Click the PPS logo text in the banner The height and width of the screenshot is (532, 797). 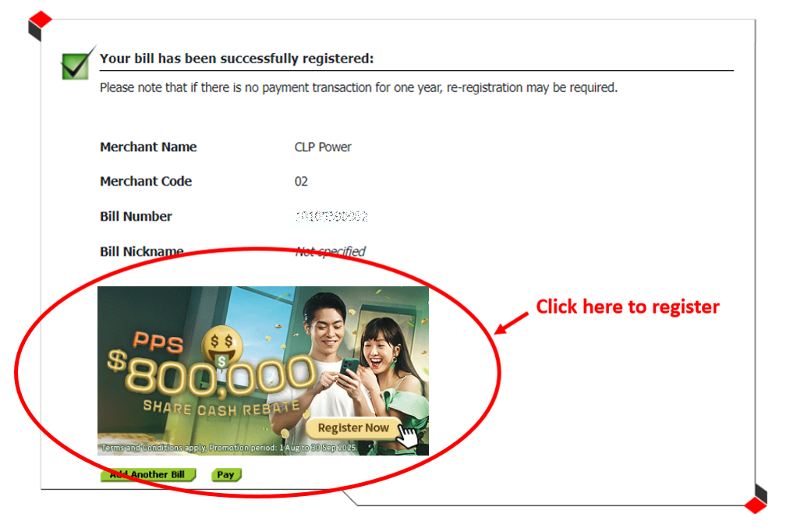[x=158, y=342]
